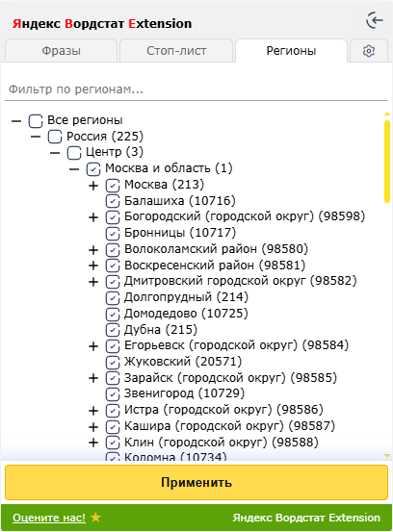Expand the Дмитровский городской округ node
This screenshot has width=393, height=532.
click(x=93, y=282)
